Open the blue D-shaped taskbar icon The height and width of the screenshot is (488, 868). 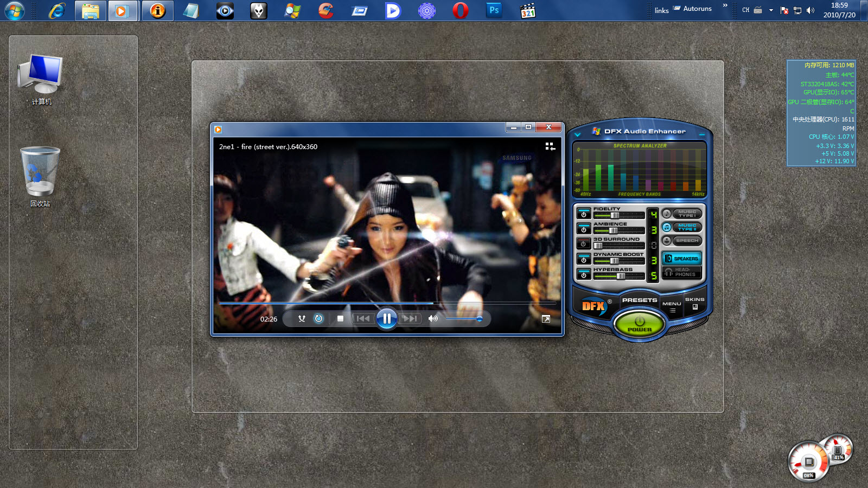click(393, 10)
